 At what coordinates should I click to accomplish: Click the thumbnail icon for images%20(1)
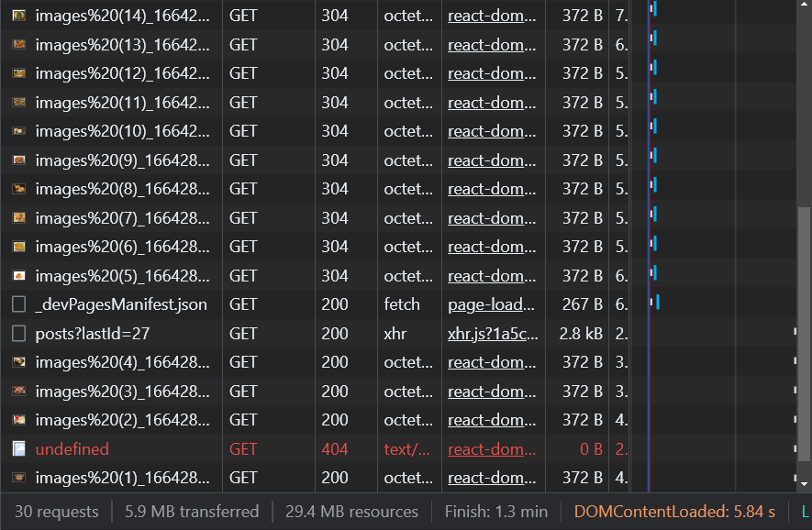point(20,478)
